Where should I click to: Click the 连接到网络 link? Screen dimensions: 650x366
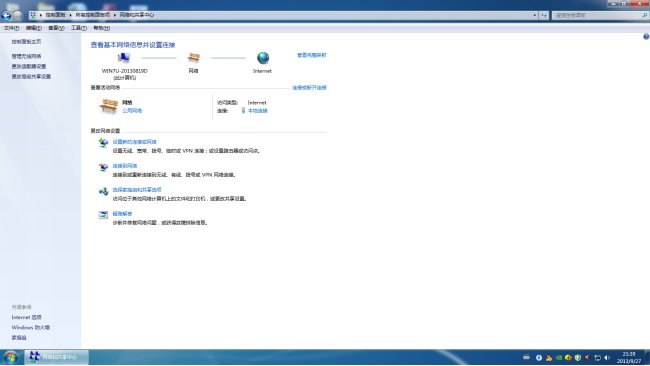coord(124,166)
